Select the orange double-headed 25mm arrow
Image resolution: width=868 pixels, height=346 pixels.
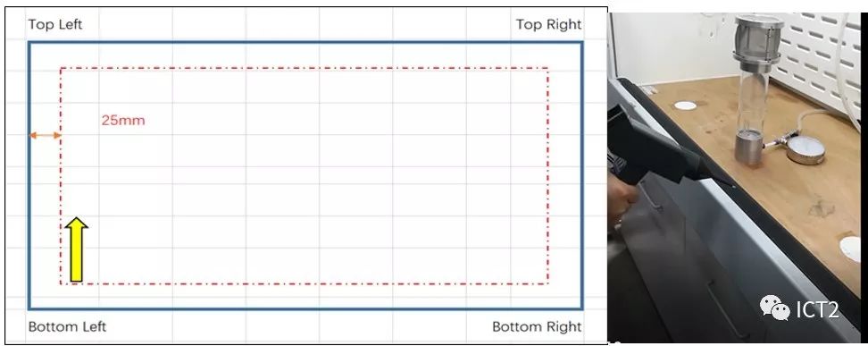[45, 135]
